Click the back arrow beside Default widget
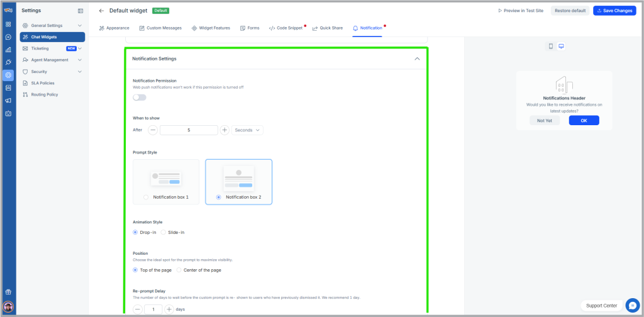Screen dimensions: 644x317 click(x=101, y=11)
